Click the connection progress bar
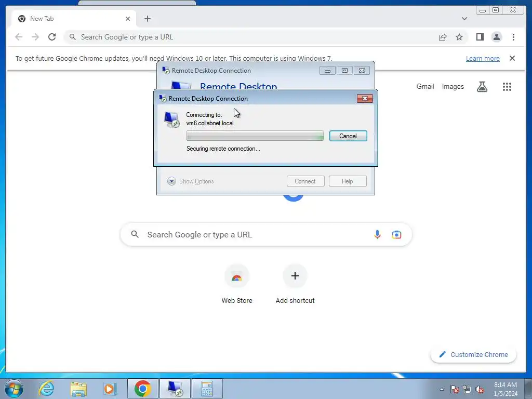This screenshot has width=532, height=399. click(x=255, y=136)
